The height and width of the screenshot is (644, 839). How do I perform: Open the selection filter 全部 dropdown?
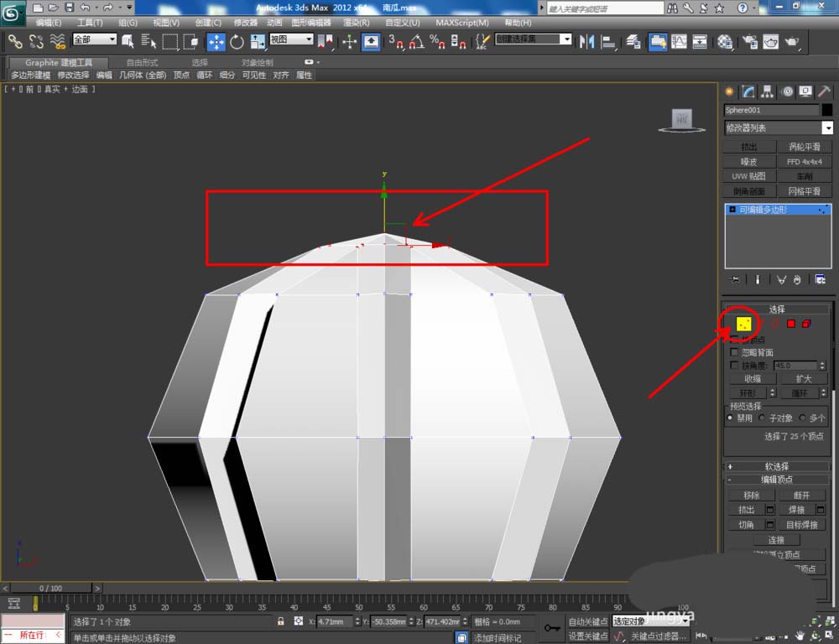click(x=94, y=39)
